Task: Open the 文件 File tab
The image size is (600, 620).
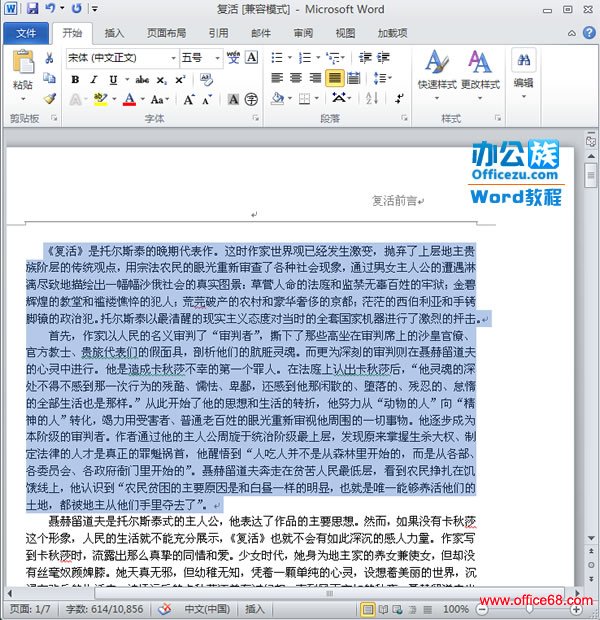Action: coord(26,33)
